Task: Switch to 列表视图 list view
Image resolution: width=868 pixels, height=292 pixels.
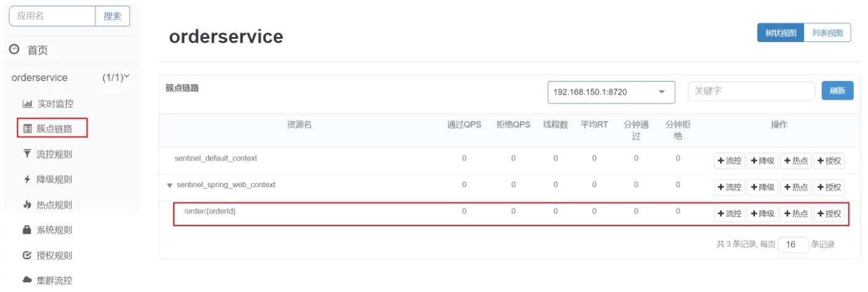Action: pos(827,33)
